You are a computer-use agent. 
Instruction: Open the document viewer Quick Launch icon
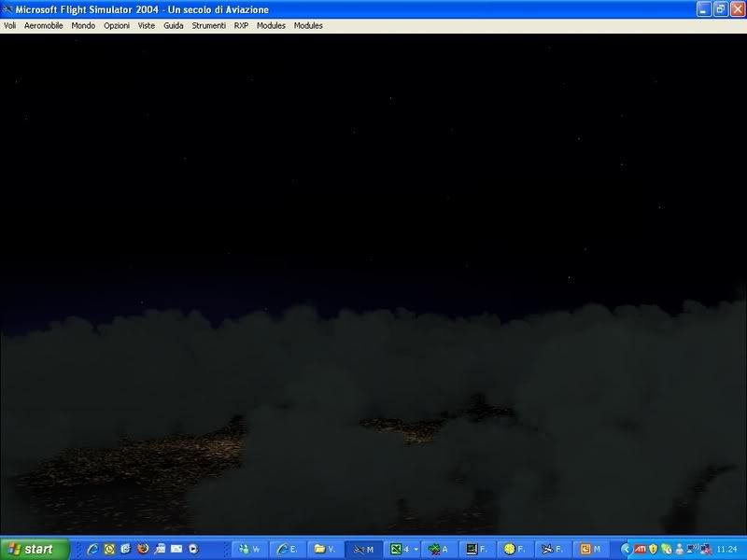(x=160, y=549)
